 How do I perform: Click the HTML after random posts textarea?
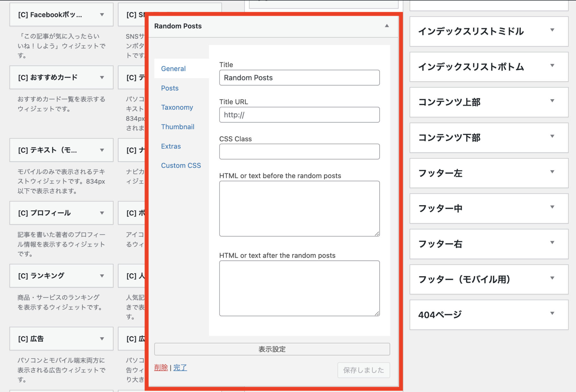[299, 288]
